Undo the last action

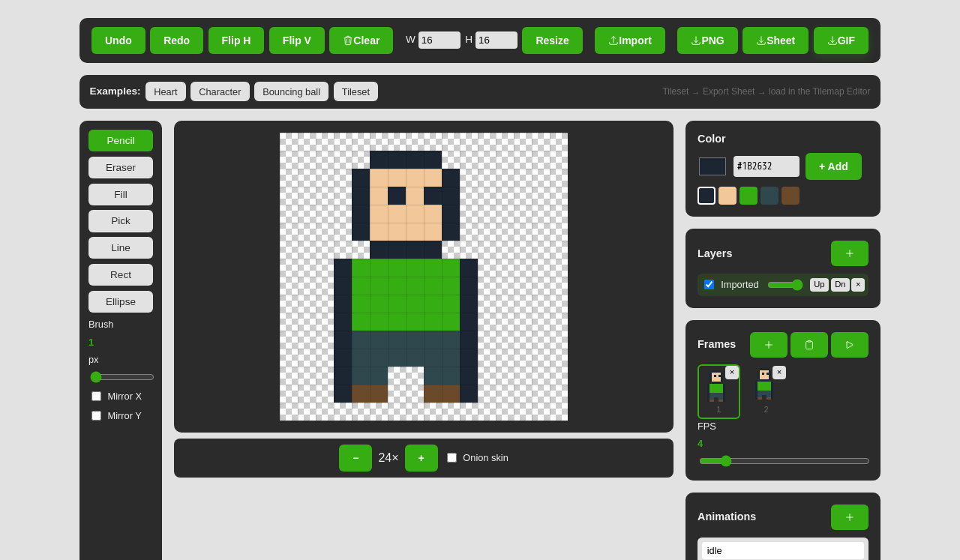click(118, 40)
